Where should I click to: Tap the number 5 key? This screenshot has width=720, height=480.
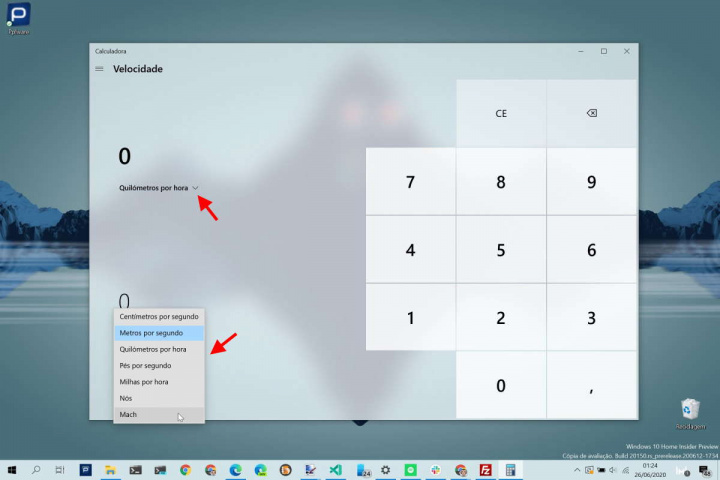(501, 250)
